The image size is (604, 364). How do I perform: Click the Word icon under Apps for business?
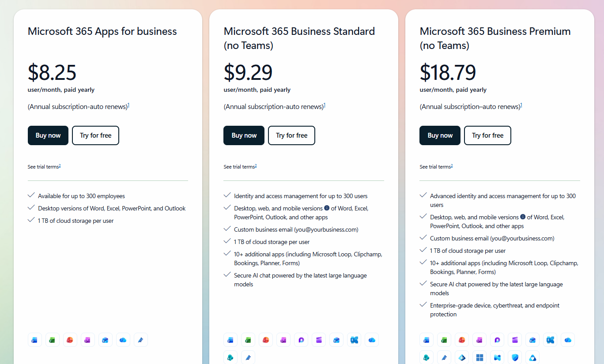coord(35,340)
